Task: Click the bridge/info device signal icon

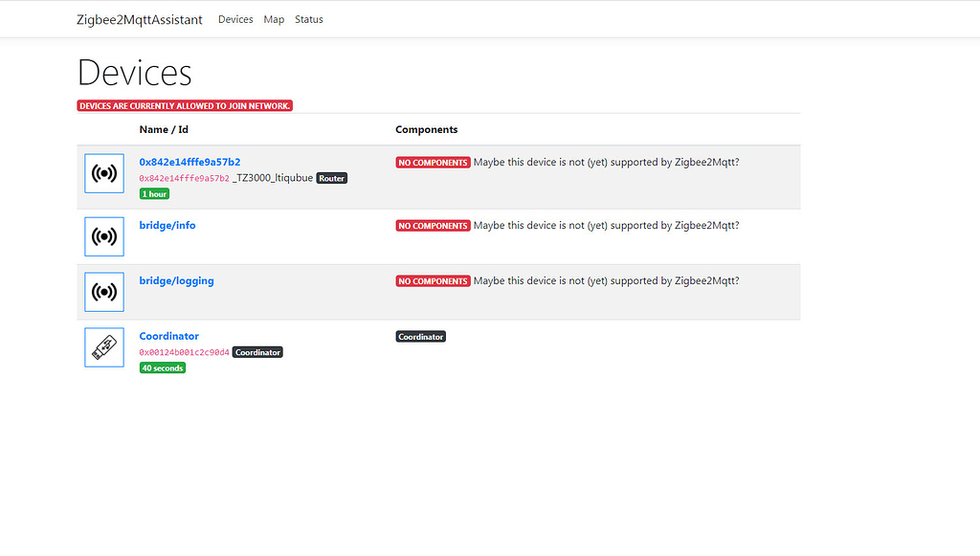Action: point(104,236)
